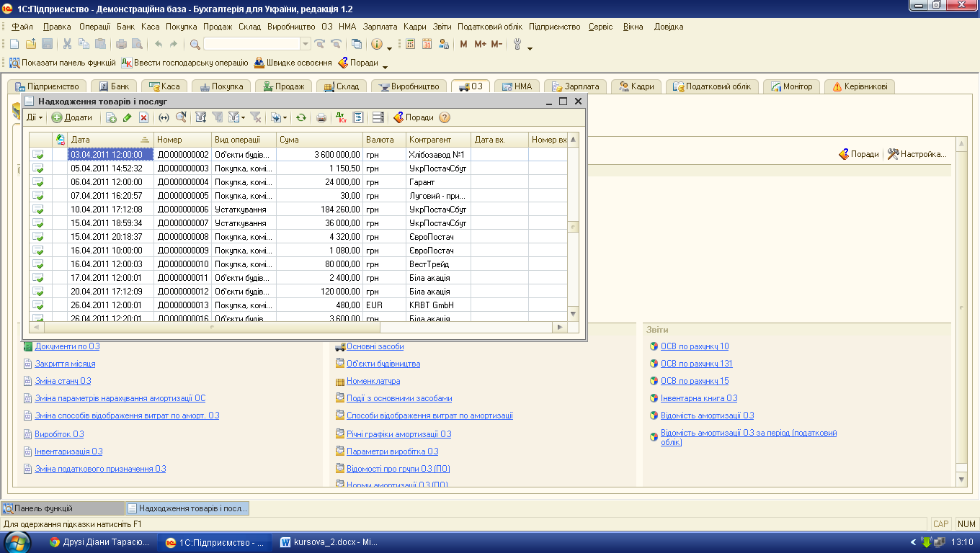Open the Податковий облік menu

[490, 27]
